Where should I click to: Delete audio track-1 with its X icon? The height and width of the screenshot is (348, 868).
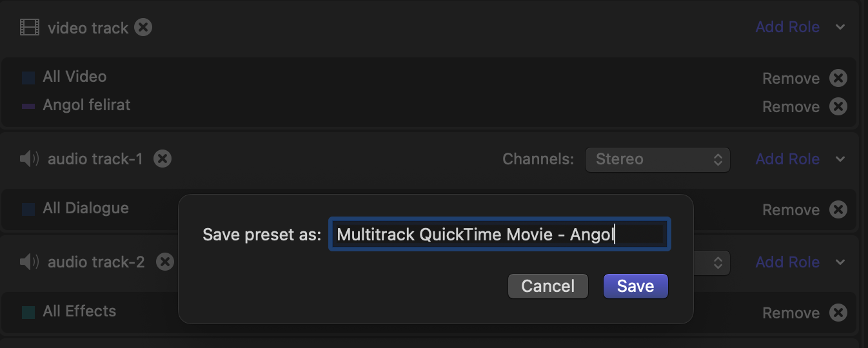pyautogui.click(x=163, y=159)
